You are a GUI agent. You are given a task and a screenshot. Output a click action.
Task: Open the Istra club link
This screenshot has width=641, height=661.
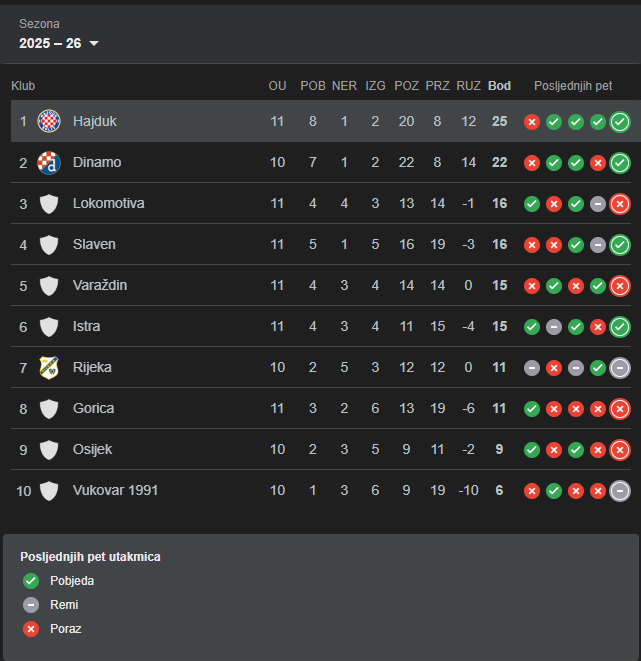click(86, 326)
